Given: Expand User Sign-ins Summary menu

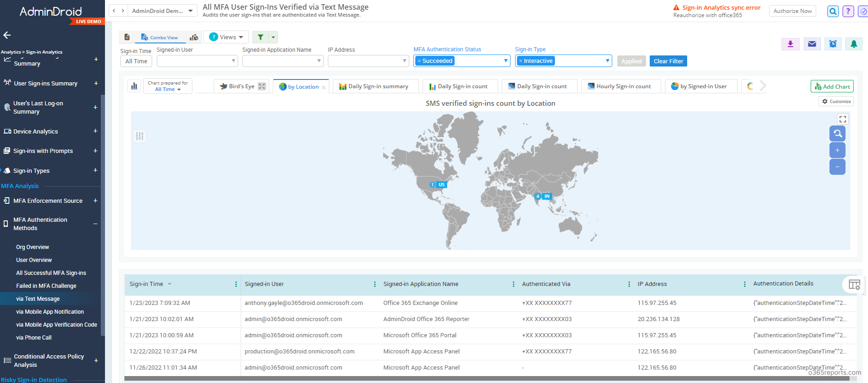Looking at the screenshot, I should [96, 83].
